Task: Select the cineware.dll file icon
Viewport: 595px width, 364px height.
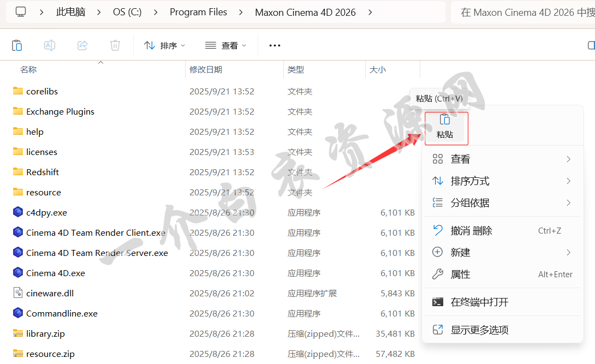Action: pyautogui.click(x=18, y=293)
